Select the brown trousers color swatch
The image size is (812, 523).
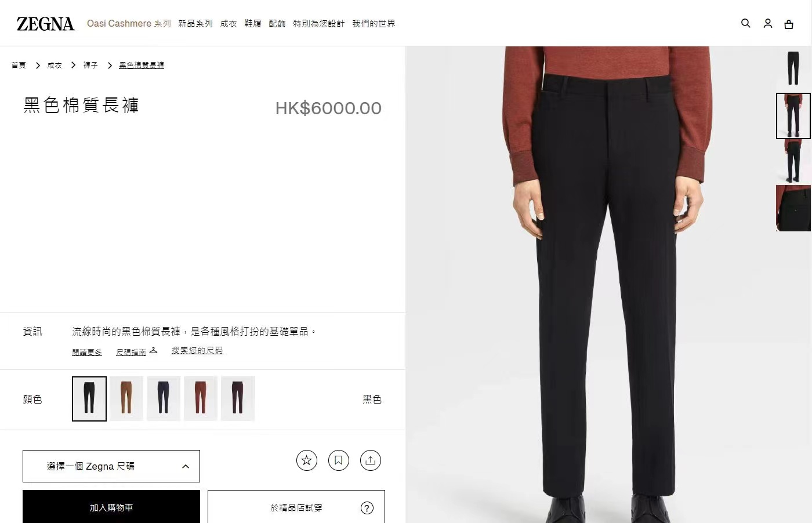click(126, 398)
